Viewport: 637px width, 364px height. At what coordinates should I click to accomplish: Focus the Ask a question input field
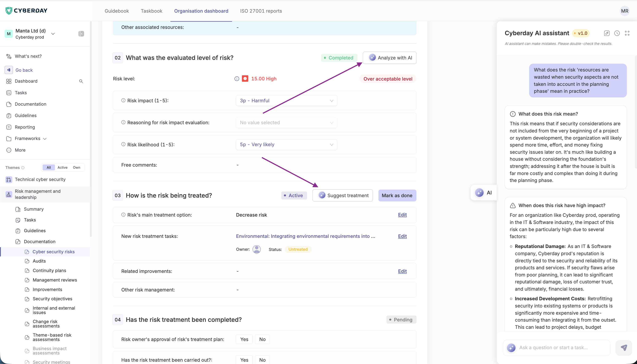pos(560,348)
